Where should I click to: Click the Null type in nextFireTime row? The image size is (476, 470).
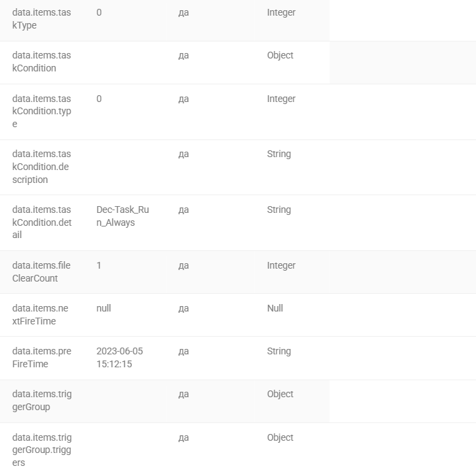[x=275, y=308]
